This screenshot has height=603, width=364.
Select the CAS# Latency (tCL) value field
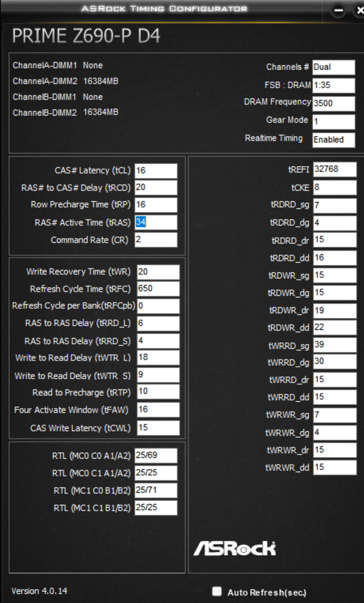tap(156, 171)
